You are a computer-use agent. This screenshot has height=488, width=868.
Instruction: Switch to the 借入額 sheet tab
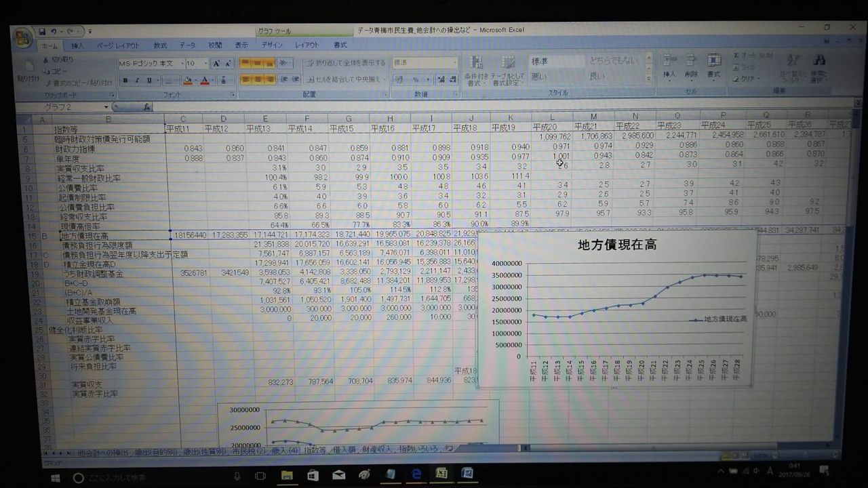343,449
